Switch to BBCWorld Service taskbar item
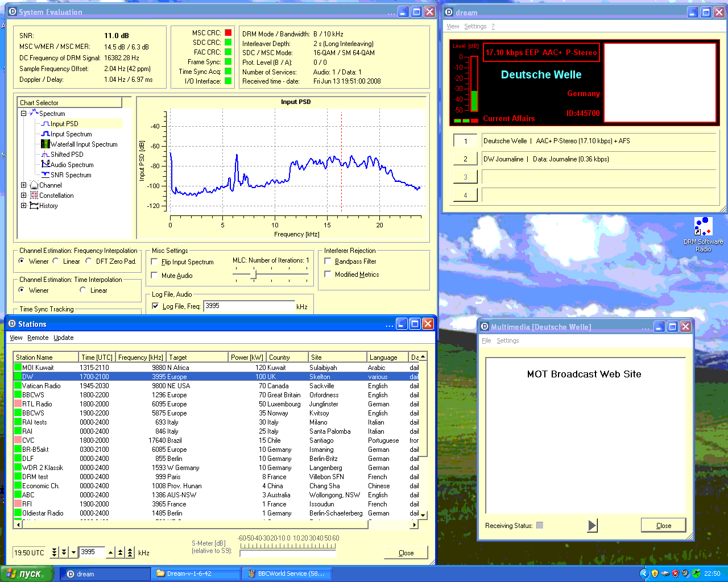This screenshot has width=728, height=582. coord(287,573)
